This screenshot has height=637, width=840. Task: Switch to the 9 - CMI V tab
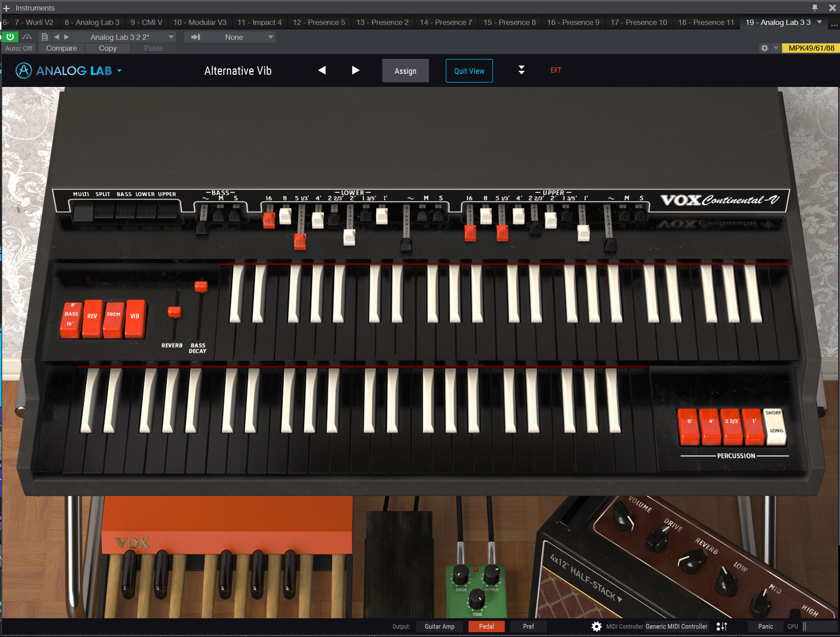pyautogui.click(x=146, y=22)
